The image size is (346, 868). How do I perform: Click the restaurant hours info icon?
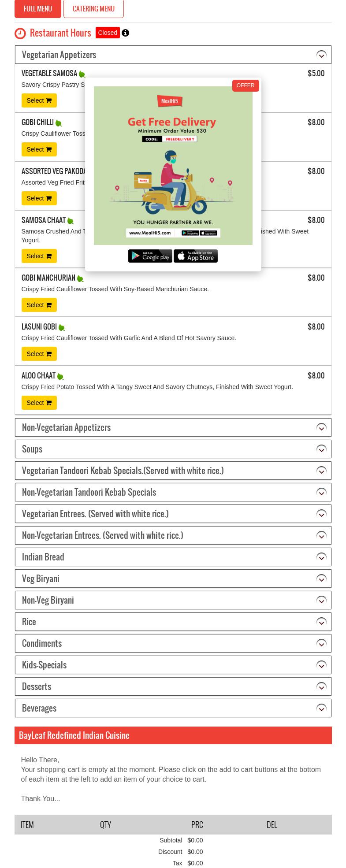tap(125, 33)
